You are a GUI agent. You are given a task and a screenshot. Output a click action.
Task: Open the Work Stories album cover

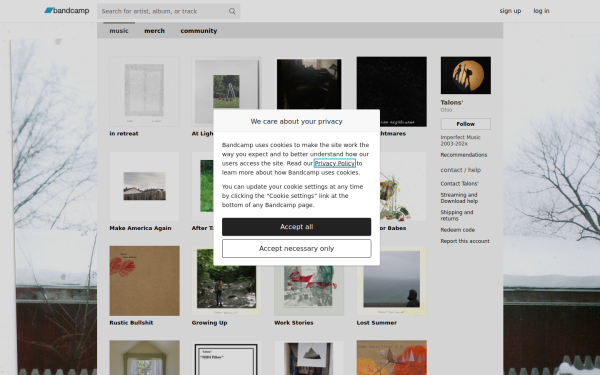click(309, 291)
